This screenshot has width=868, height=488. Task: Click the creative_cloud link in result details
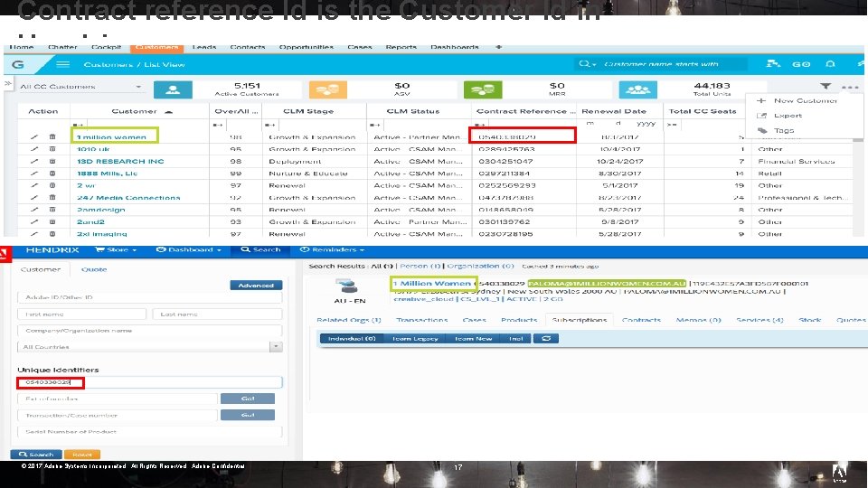point(423,299)
